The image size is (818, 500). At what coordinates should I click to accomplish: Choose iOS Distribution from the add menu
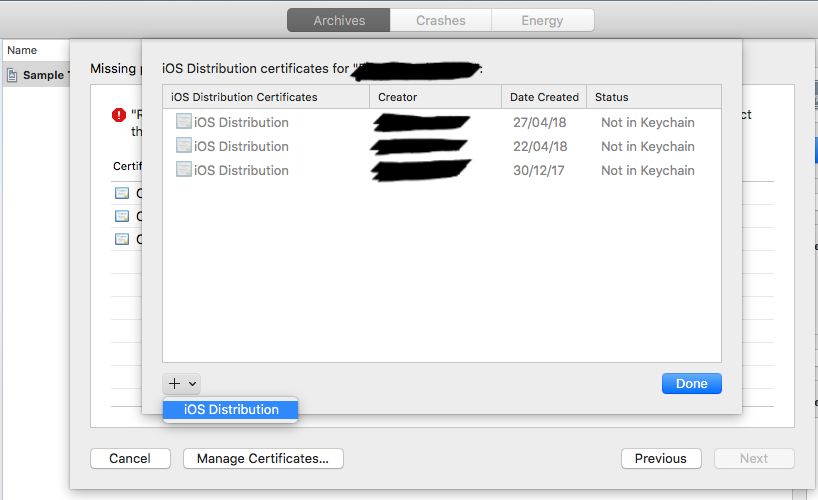pos(231,410)
